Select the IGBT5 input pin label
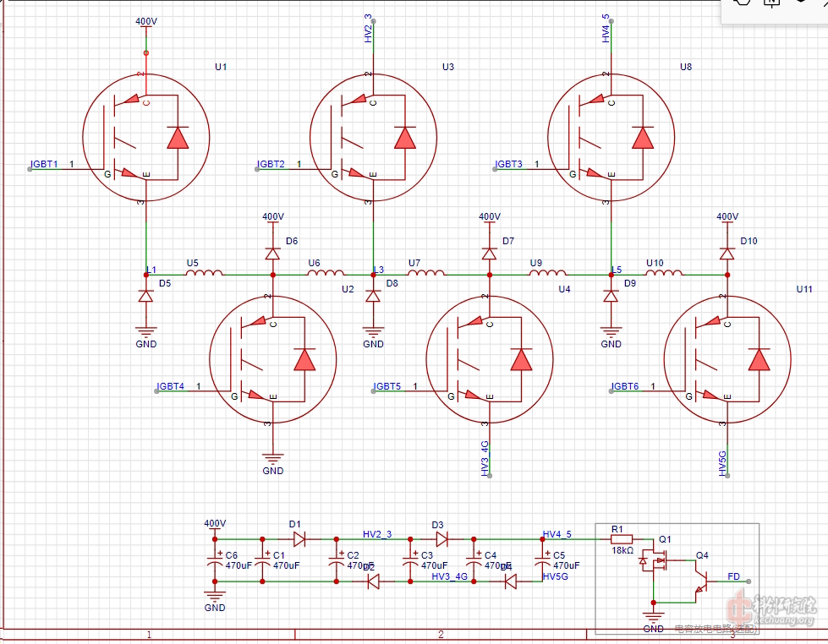The width and height of the screenshot is (828, 644). coord(387,387)
